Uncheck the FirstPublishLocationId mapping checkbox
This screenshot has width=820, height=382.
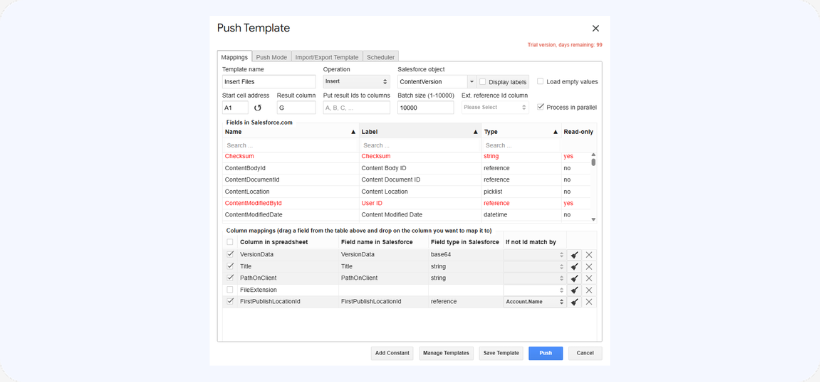(230, 301)
